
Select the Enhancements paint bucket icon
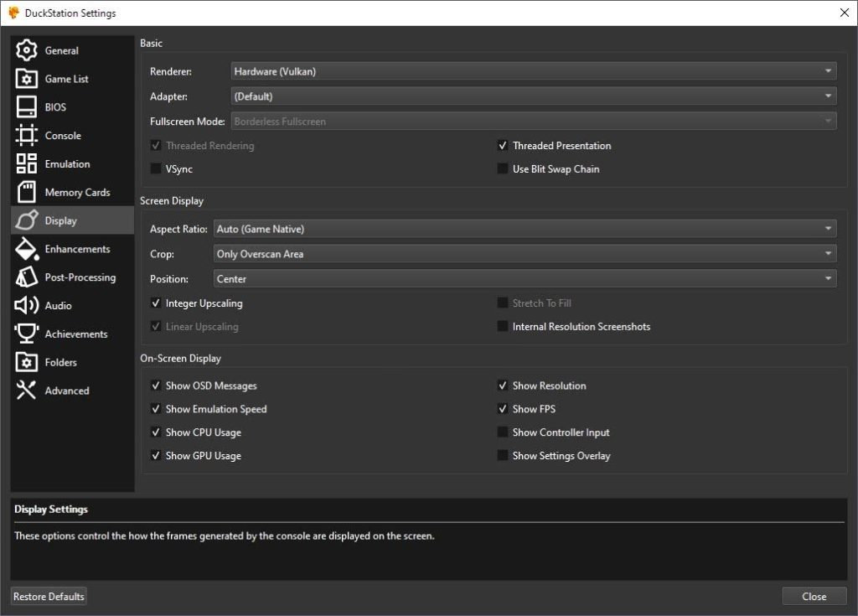click(x=27, y=249)
